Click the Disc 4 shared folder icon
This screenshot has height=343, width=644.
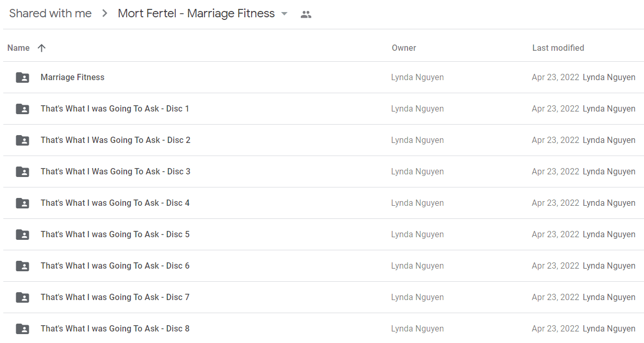(x=22, y=203)
